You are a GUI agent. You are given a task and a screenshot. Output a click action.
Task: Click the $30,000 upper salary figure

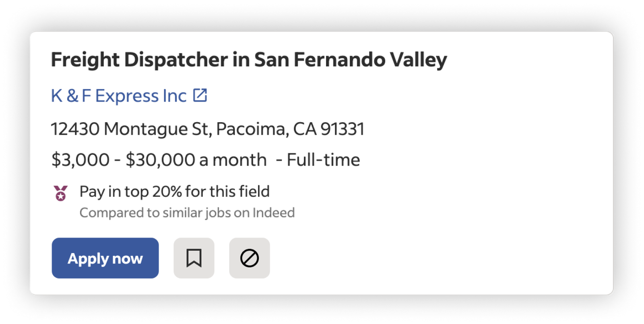tap(160, 160)
